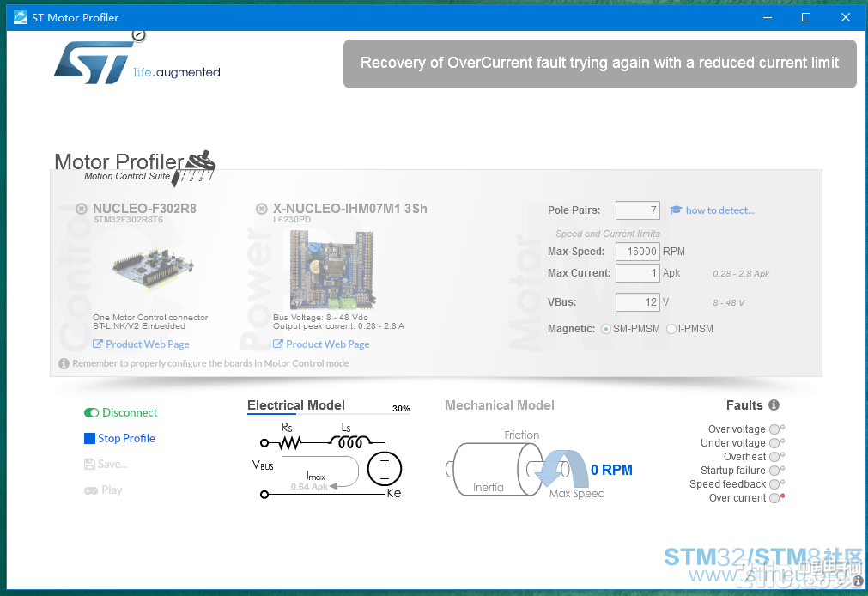The width and height of the screenshot is (868, 596).
Task: Close the ST Motor Profiler window
Action: (x=846, y=17)
